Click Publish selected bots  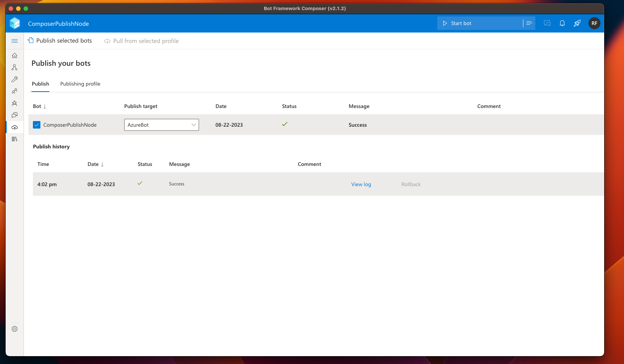click(60, 40)
